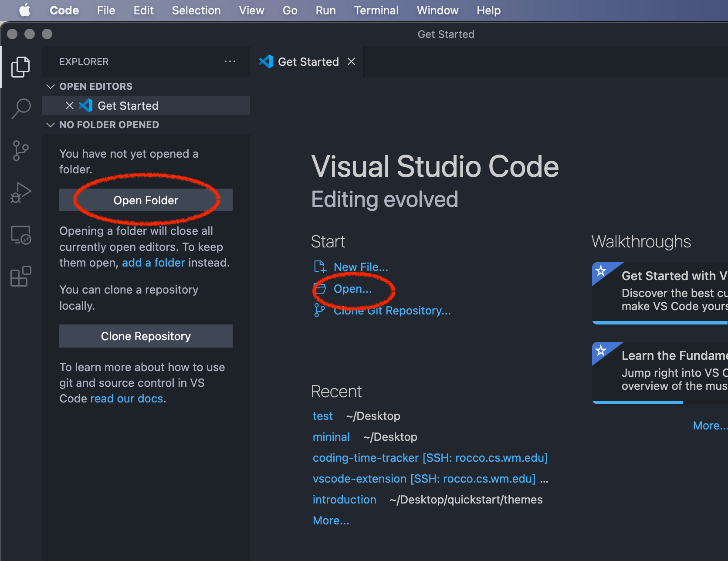This screenshot has width=728, height=561.
Task: Open the Search view in the activity bar
Action: [20, 109]
